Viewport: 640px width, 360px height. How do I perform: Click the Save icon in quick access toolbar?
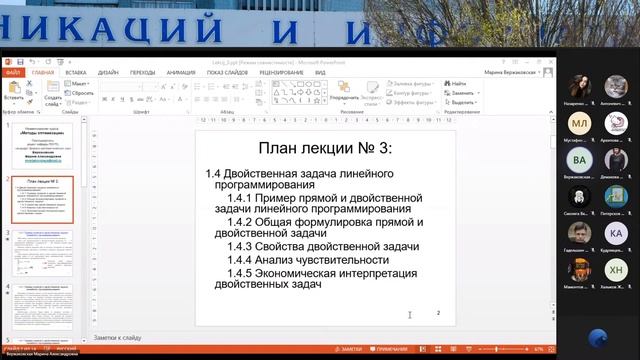click(x=20, y=62)
